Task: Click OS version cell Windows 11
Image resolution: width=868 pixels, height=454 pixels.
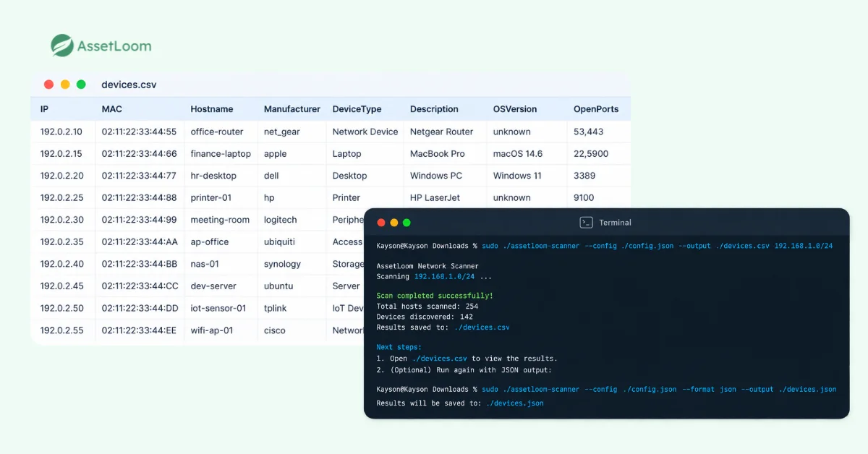Action: [517, 176]
